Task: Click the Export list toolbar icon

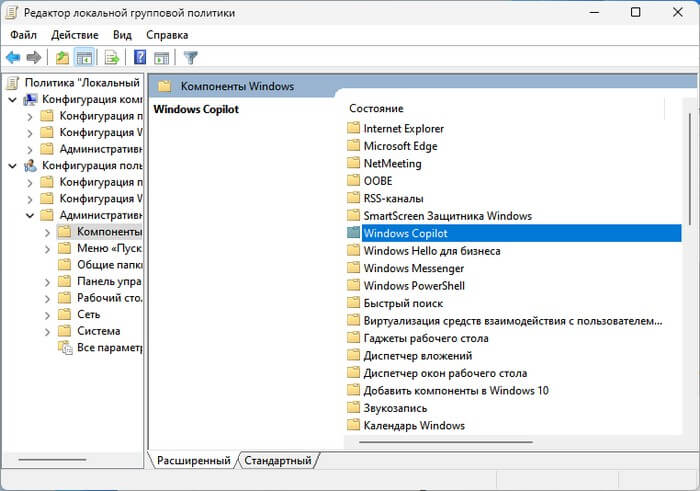Action: click(112, 58)
